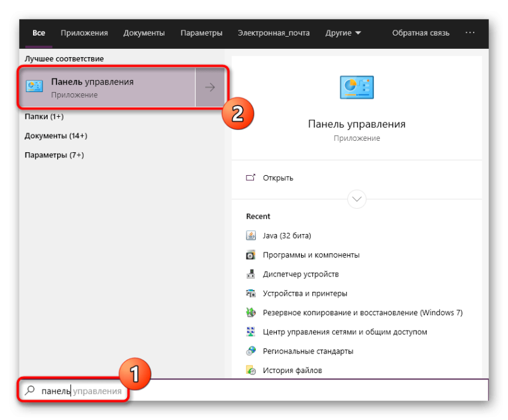
Task: Expand the Параметры (7+) group
Action: tap(54, 155)
